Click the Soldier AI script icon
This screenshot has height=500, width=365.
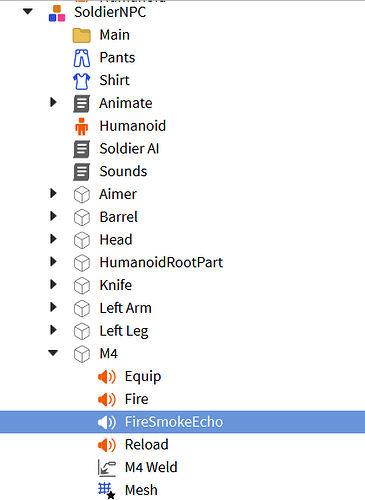click(x=82, y=149)
